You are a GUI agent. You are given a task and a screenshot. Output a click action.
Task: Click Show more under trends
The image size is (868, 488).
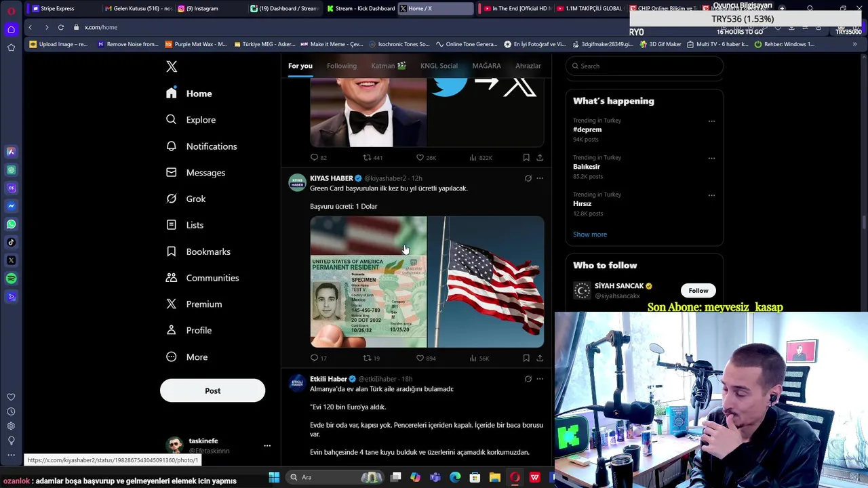click(590, 235)
